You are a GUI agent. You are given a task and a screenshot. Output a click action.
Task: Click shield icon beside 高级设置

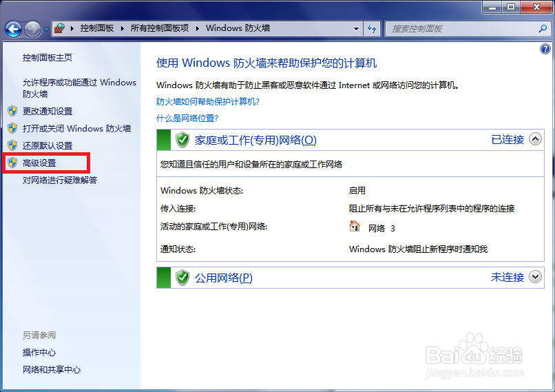13,163
